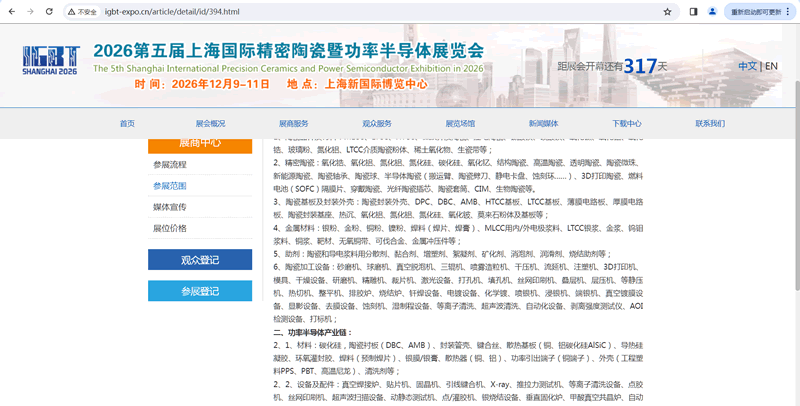This screenshot has height=406, width=800.
Task: Open 首页 in the navigation bar
Action: (127, 123)
